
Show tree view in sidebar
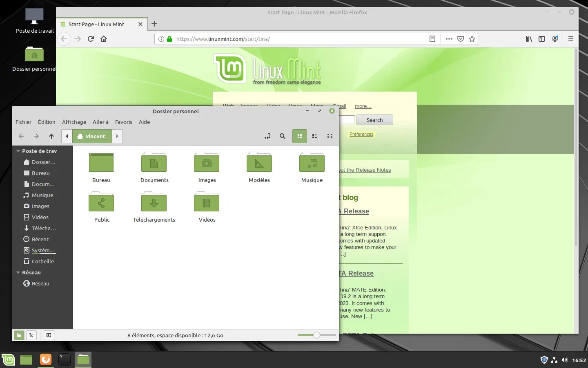point(31,335)
